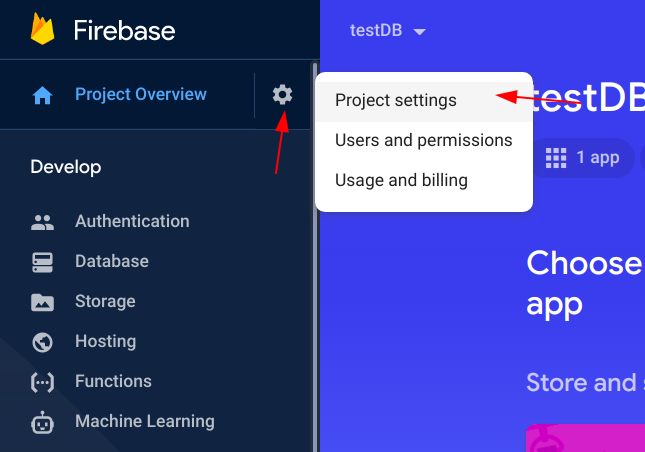Expand the testDB project dropdown arrow
This screenshot has height=452, width=645.
[x=419, y=32]
